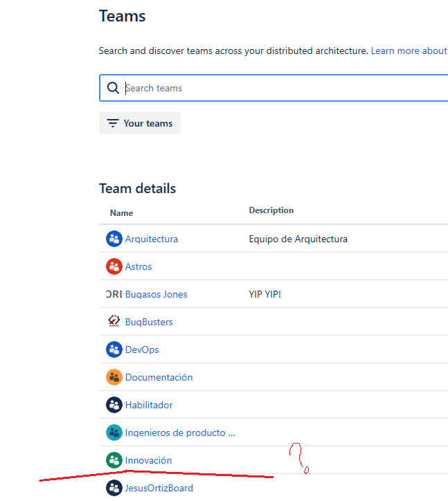Open the Ingenieros de producto team link
The width and height of the screenshot is (448, 501).
180,432
